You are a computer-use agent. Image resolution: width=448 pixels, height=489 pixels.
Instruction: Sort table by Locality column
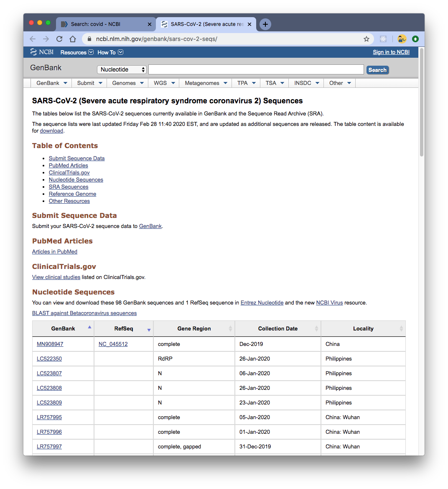(401, 329)
